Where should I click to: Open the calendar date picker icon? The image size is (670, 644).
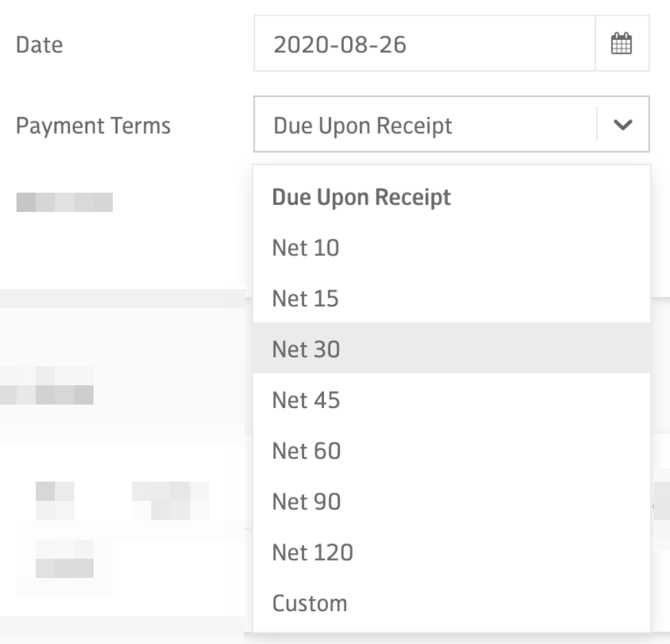coord(622,43)
